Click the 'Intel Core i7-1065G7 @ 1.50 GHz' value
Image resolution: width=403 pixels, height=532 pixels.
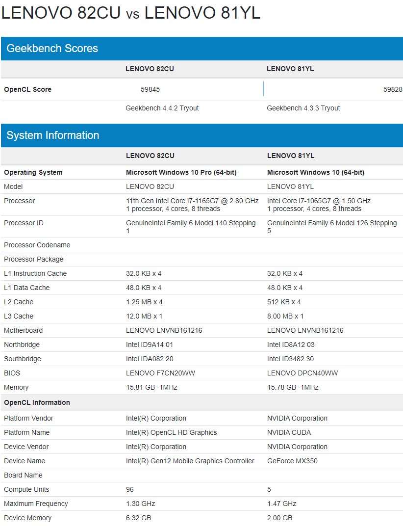[x=319, y=201]
